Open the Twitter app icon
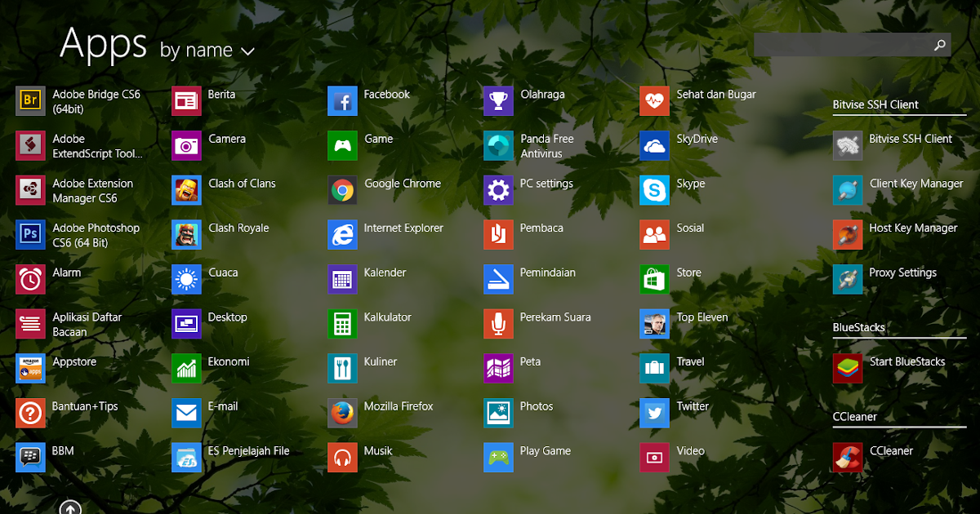Image resolution: width=980 pixels, height=514 pixels. coord(654,413)
